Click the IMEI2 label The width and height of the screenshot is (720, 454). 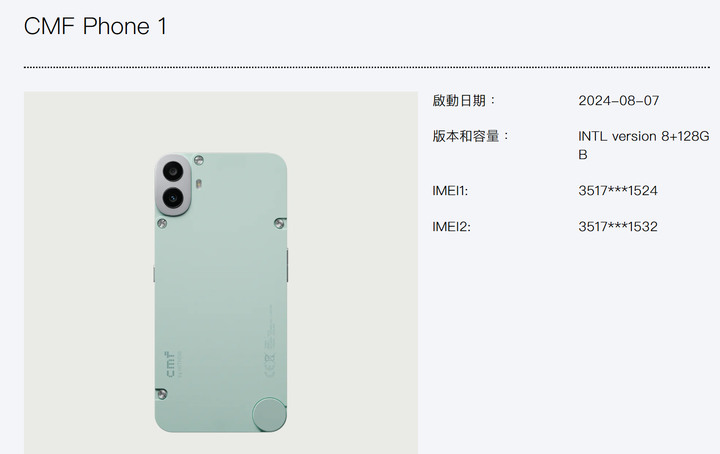tap(451, 226)
